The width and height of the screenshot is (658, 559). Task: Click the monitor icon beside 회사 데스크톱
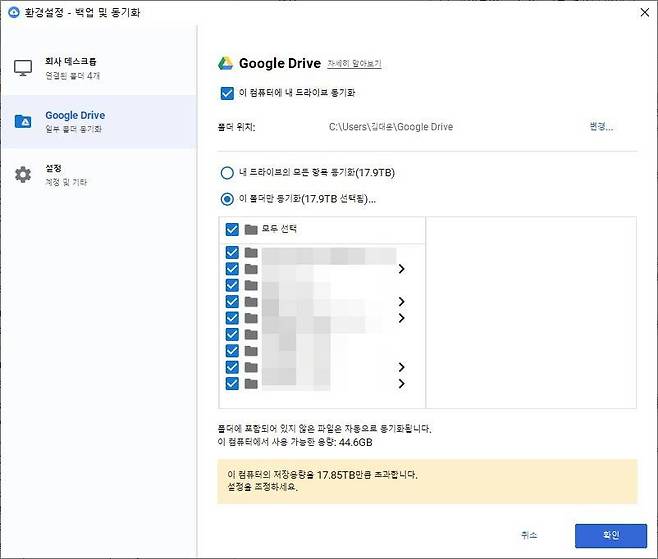[23, 68]
